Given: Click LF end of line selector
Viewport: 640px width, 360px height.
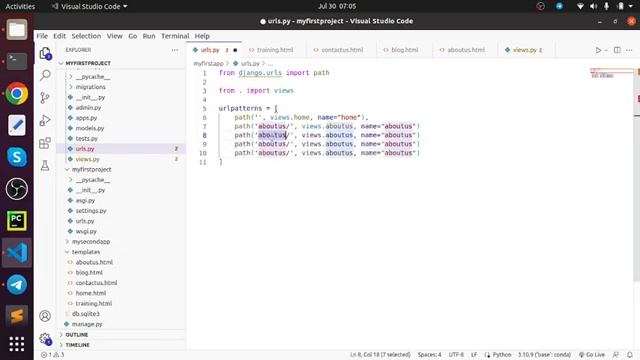Looking at the screenshot, I should pos(474,355).
